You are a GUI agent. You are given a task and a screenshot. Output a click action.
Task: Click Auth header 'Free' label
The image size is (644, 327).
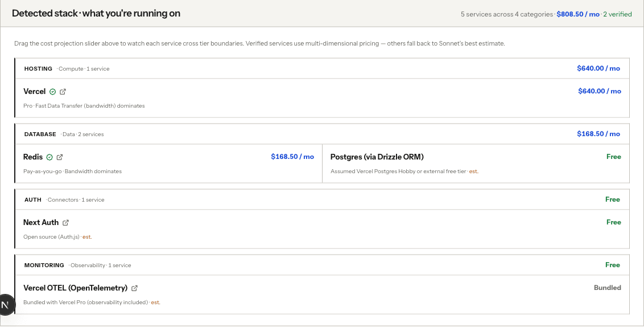612,199
